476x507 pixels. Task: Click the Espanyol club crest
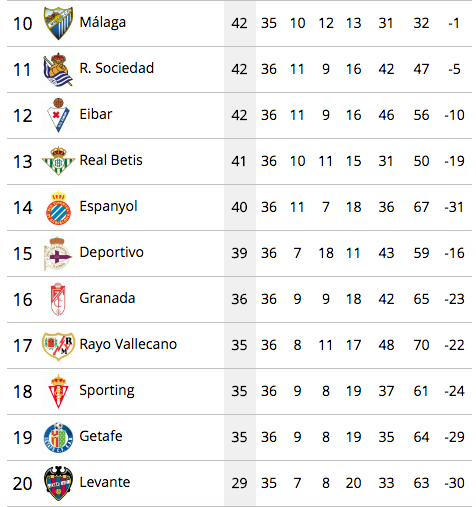pos(58,207)
